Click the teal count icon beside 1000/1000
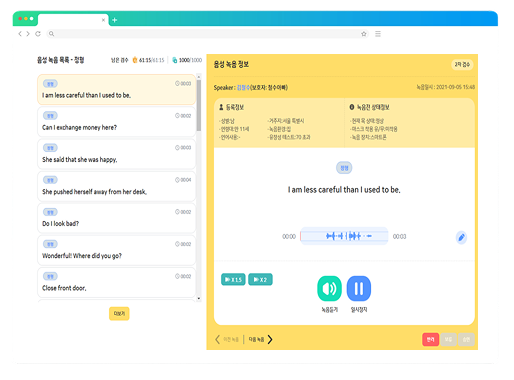The height and width of the screenshot is (380, 514). coord(174,60)
